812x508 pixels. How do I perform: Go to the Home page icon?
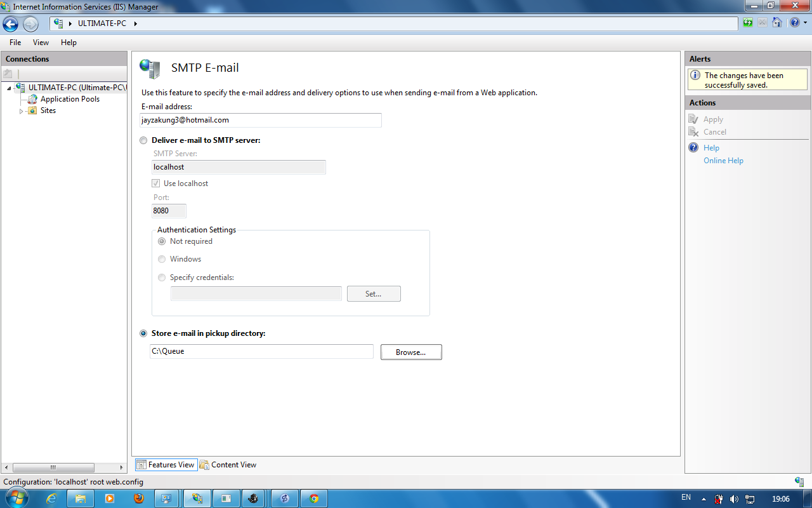tap(776, 23)
